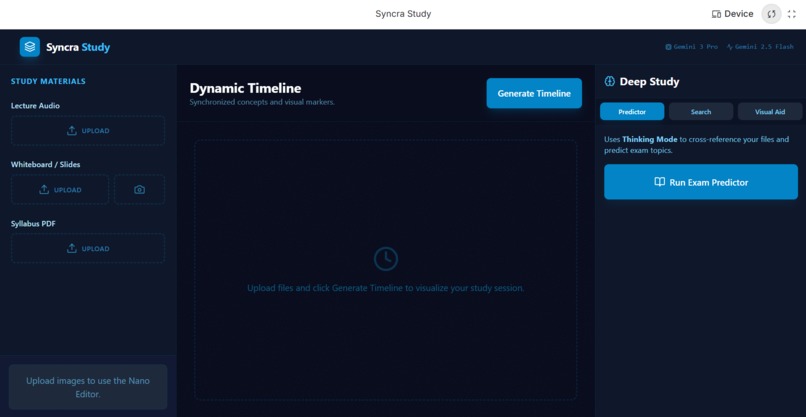This screenshot has height=417, width=806.
Task: Click the Gemini 2.5 Flash model label
Action: (x=760, y=47)
